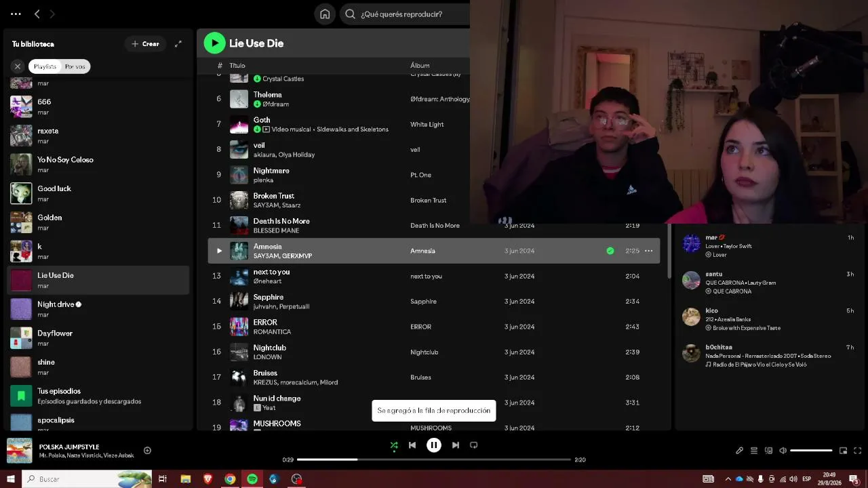Open the raxeta playlist

(98, 136)
